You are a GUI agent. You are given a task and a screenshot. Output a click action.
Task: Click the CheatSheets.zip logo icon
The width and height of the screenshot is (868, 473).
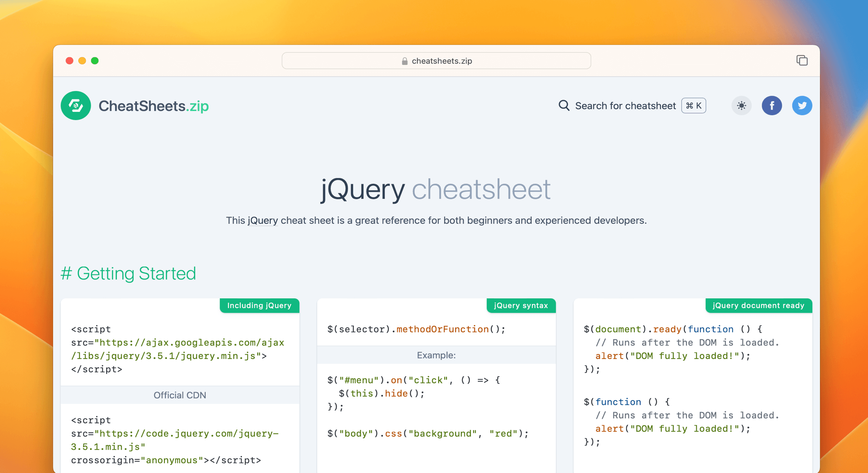[76, 106]
